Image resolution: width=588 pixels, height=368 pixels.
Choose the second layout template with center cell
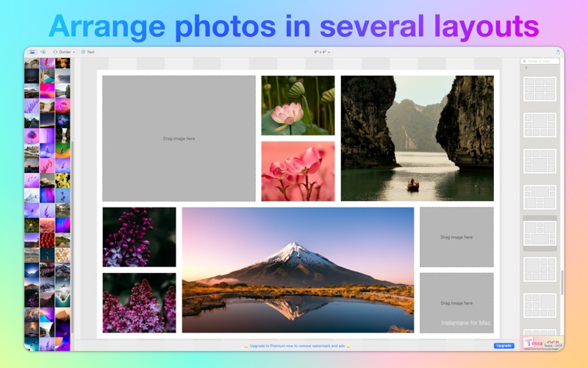click(x=539, y=125)
